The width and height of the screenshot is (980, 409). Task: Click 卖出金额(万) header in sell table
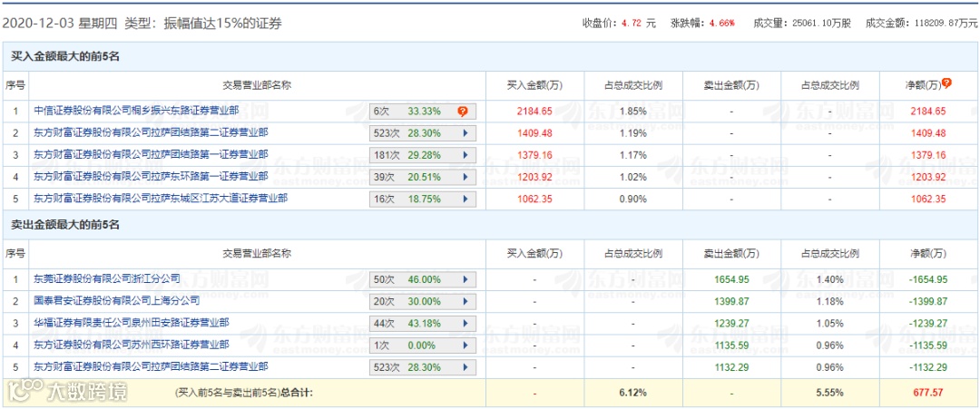point(730,254)
